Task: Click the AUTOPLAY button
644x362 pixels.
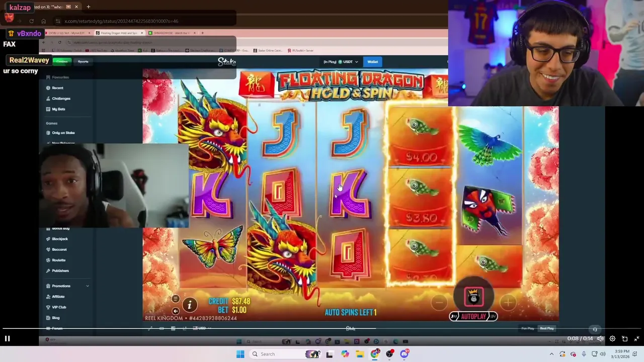Action: tap(473, 316)
